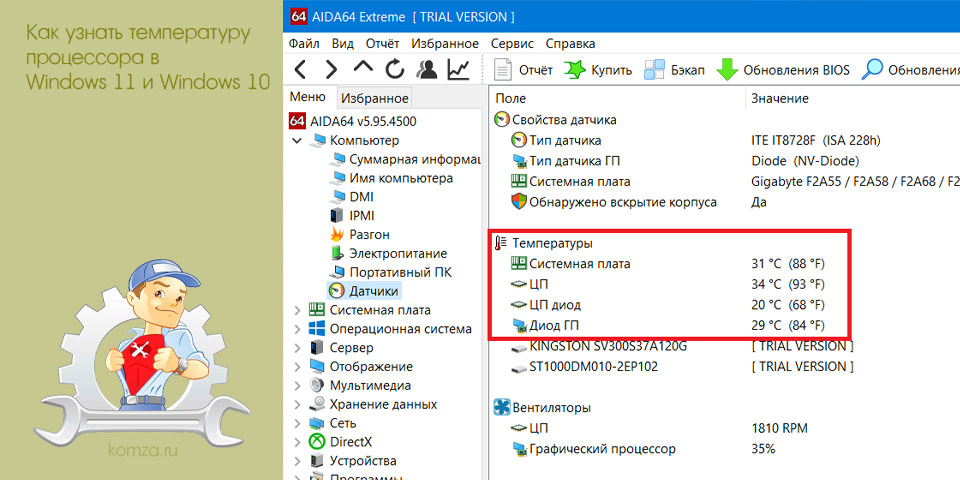The width and height of the screenshot is (960, 480).
Task: Select Портативный ПК tree item
Action: coord(391,272)
